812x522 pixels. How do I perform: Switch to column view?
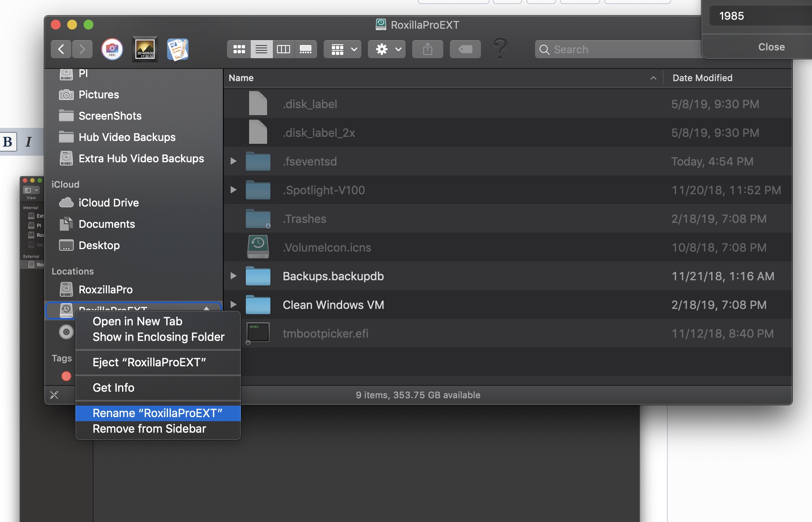coord(284,49)
